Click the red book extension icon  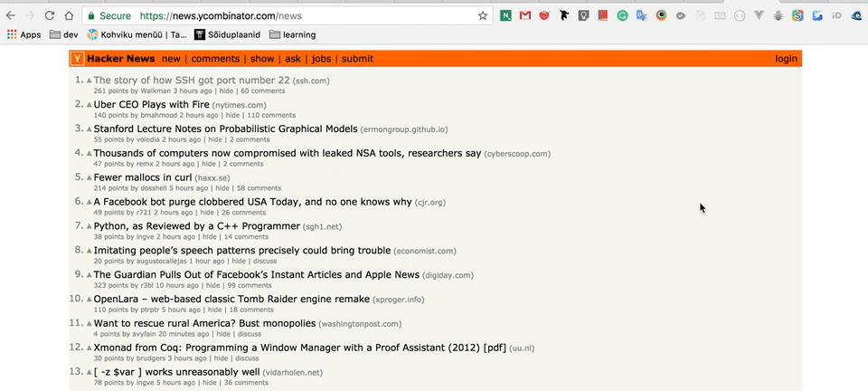click(603, 16)
